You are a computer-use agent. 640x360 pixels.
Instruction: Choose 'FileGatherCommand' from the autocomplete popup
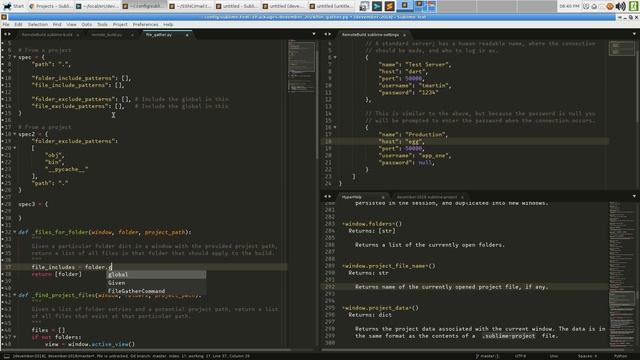[156, 291]
